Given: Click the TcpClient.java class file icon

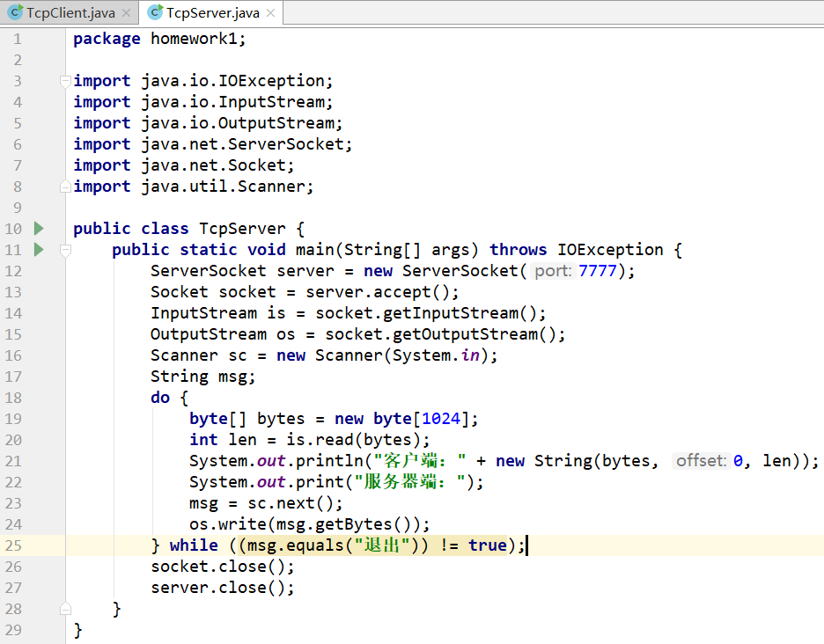Looking at the screenshot, I should [x=15, y=12].
